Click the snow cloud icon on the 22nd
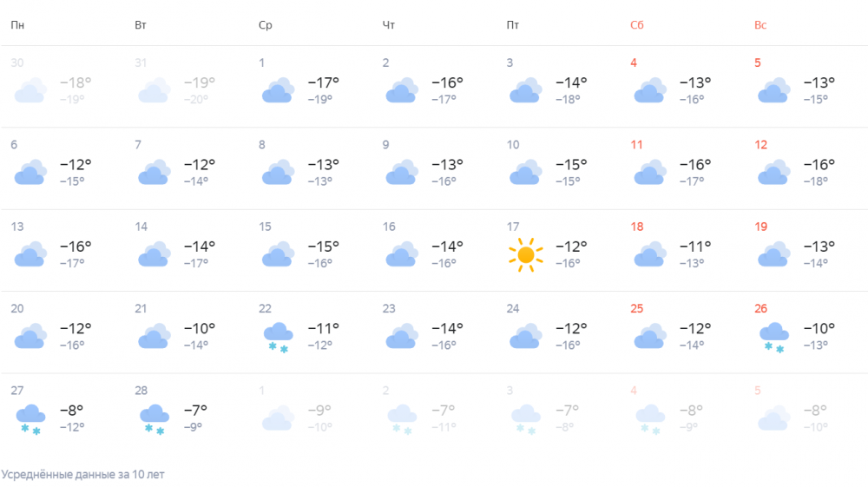The height and width of the screenshot is (487, 868). pyautogui.click(x=278, y=337)
